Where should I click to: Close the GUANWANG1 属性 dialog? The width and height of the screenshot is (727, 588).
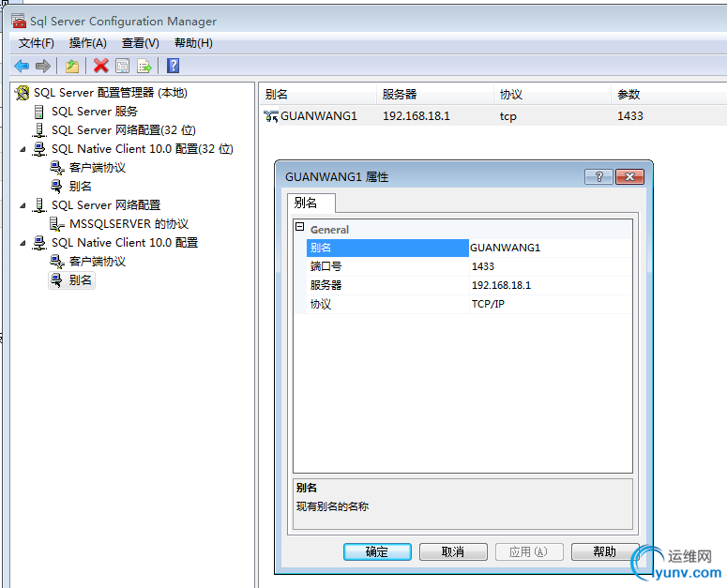coord(629,176)
